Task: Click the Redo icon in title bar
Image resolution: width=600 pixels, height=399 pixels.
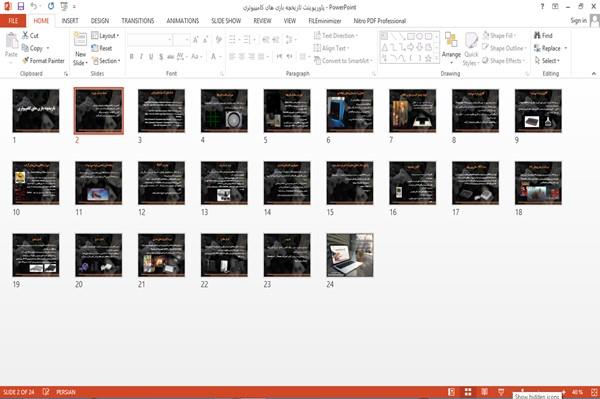Action: click(51, 6)
